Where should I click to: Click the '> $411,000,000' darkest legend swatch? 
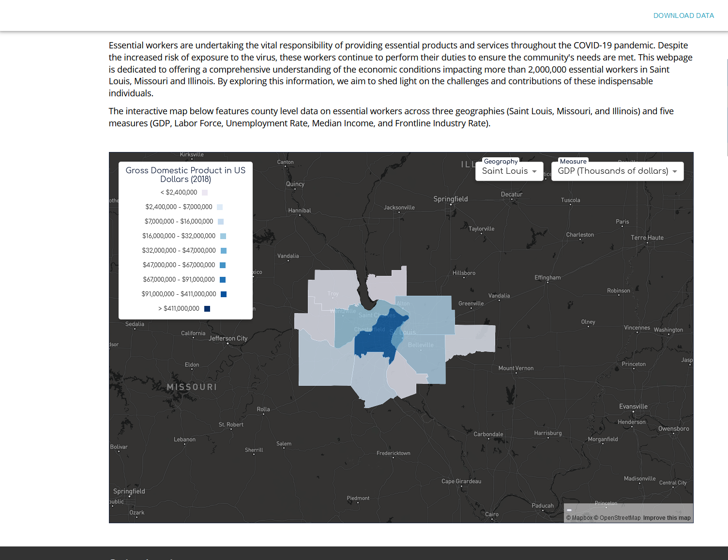click(x=207, y=309)
